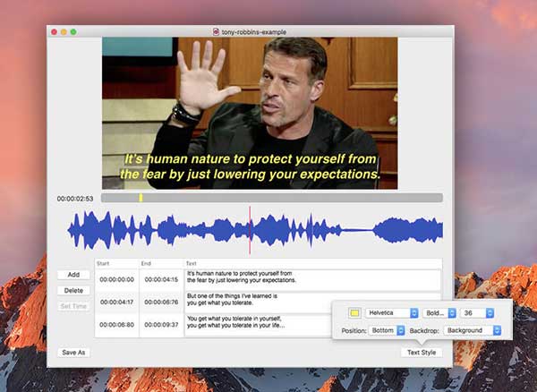Select start time 00:00:00:00 cell
The width and height of the screenshot is (537, 392).
coord(116,280)
